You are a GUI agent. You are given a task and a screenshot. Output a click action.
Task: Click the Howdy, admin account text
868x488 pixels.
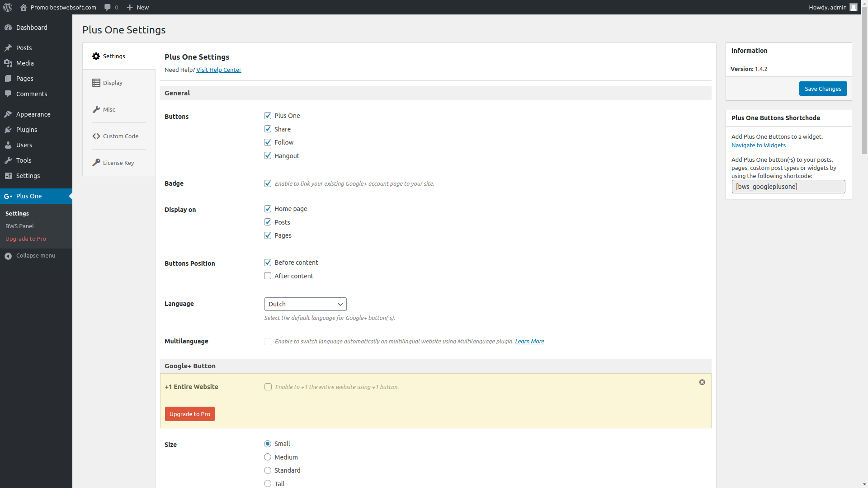tap(828, 7)
